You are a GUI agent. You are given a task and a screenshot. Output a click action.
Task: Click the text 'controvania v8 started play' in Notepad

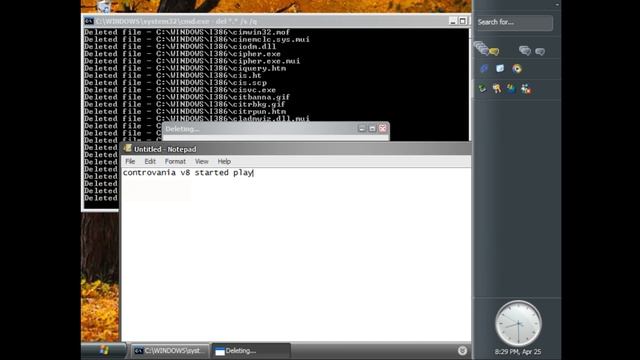pyautogui.click(x=188, y=173)
